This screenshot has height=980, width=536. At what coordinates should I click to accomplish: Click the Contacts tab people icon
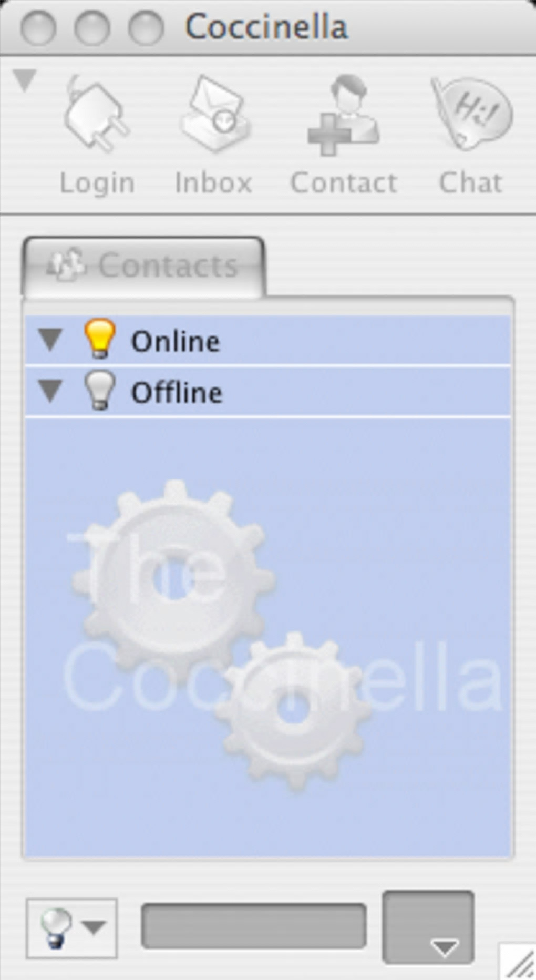66,264
